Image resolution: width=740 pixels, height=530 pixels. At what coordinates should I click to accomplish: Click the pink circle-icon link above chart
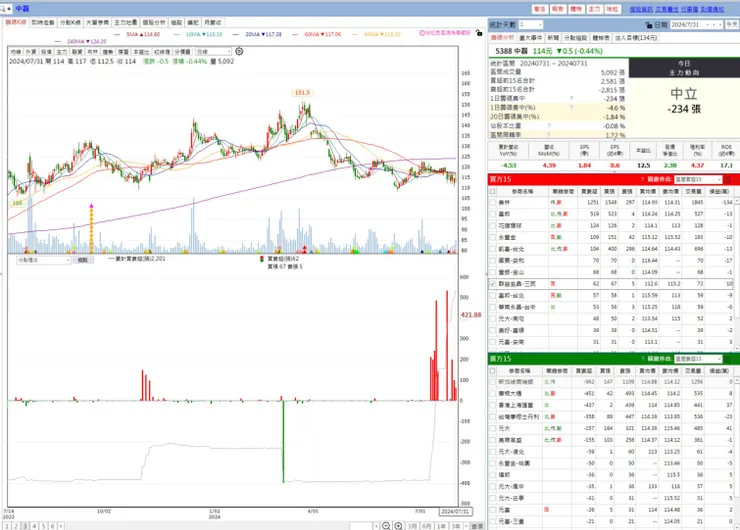(x=445, y=33)
